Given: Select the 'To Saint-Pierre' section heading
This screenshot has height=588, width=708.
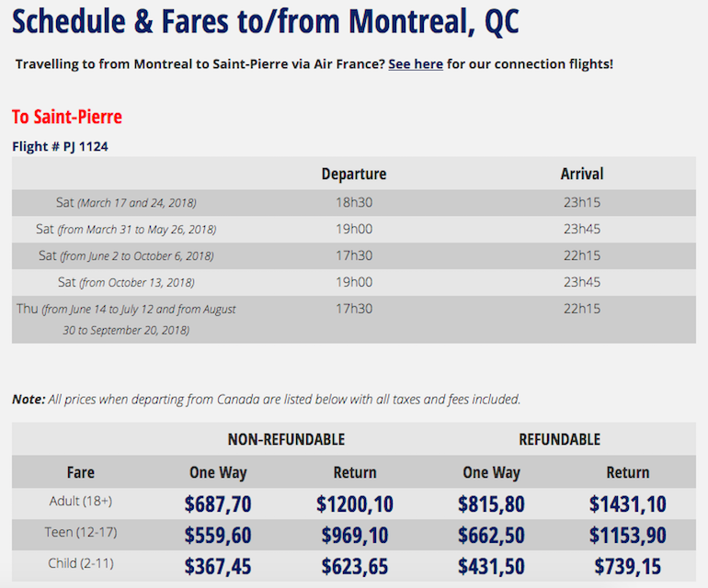Looking at the screenshot, I should pos(67,117).
